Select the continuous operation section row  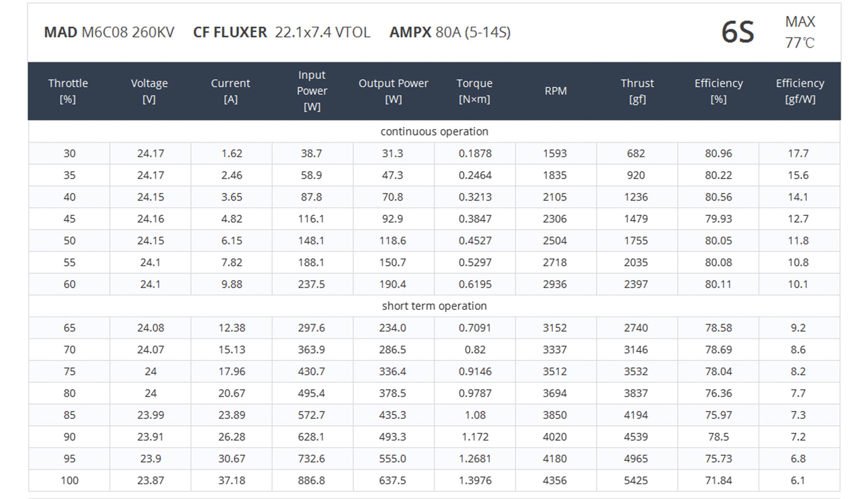[x=434, y=132]
